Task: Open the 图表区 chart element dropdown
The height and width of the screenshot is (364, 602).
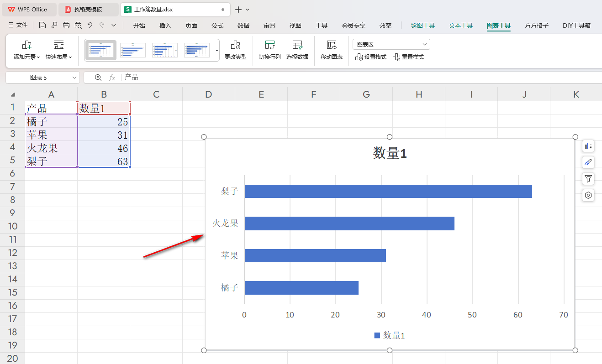Action: [391, 44]
